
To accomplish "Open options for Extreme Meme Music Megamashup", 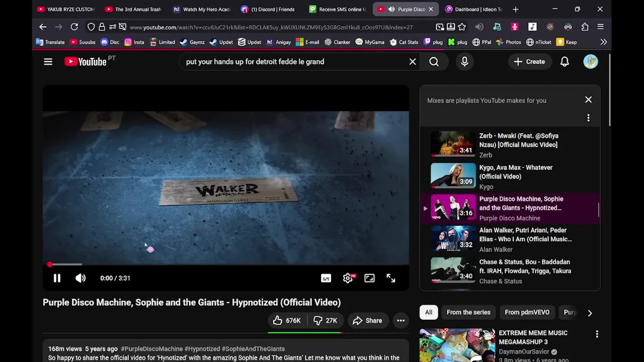I will [597, 334].
